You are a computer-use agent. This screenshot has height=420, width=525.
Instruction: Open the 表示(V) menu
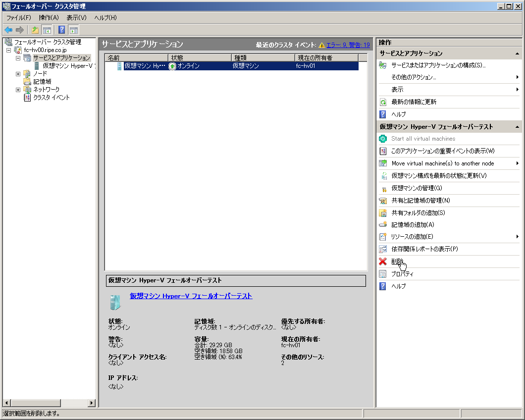76,18
